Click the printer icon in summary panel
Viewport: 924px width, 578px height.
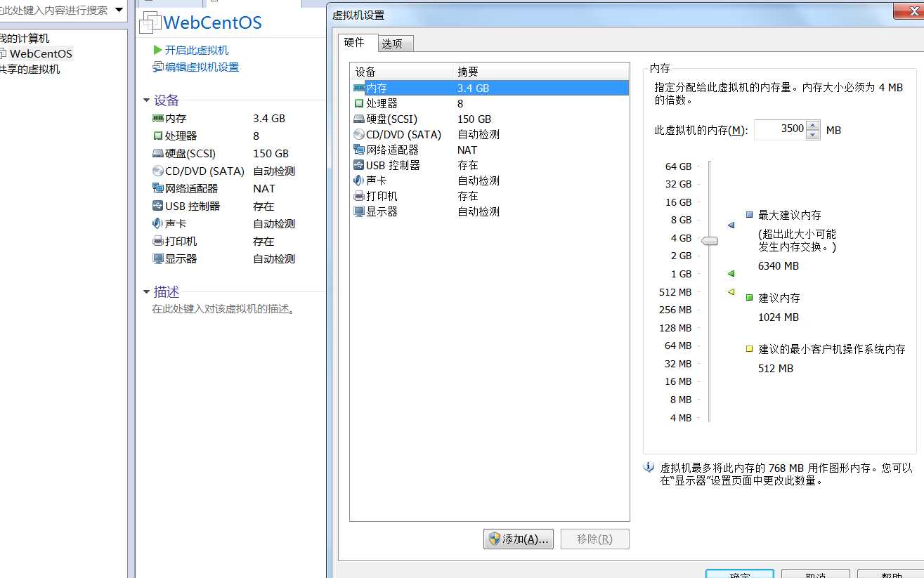[x=158, y=242]
